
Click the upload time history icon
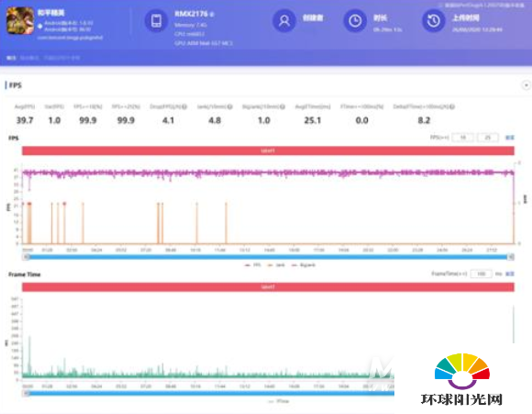433,21
